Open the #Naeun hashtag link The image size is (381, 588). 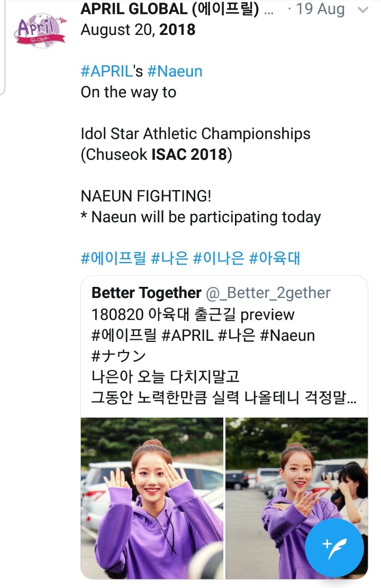(x=175, y=71)
